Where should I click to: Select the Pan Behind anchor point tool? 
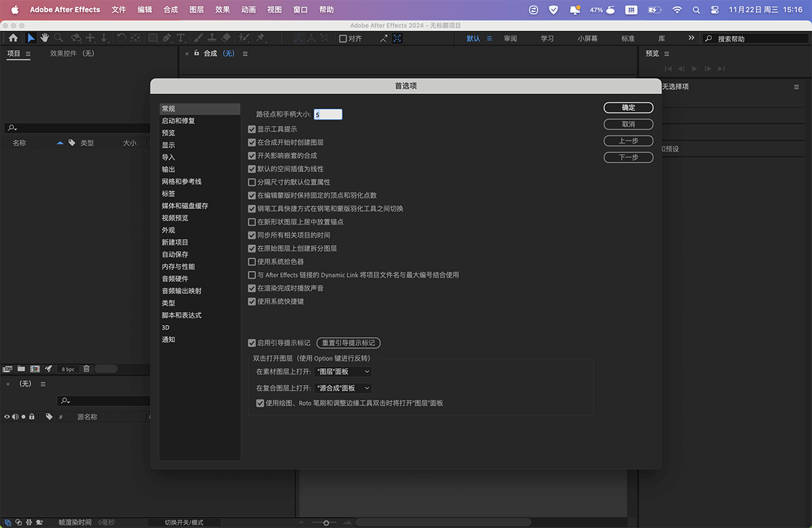135,39
